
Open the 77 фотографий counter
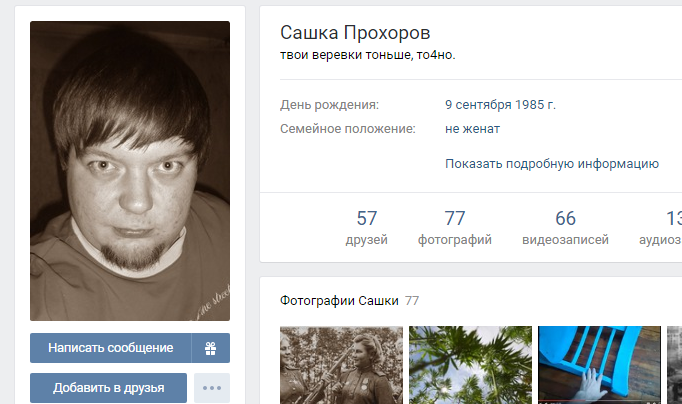coord(455,227)
